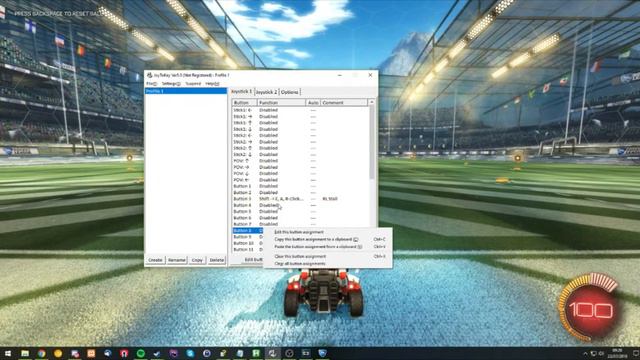Switch to the Joystick 2 tab
640x360 pixels.
point(267,92)
